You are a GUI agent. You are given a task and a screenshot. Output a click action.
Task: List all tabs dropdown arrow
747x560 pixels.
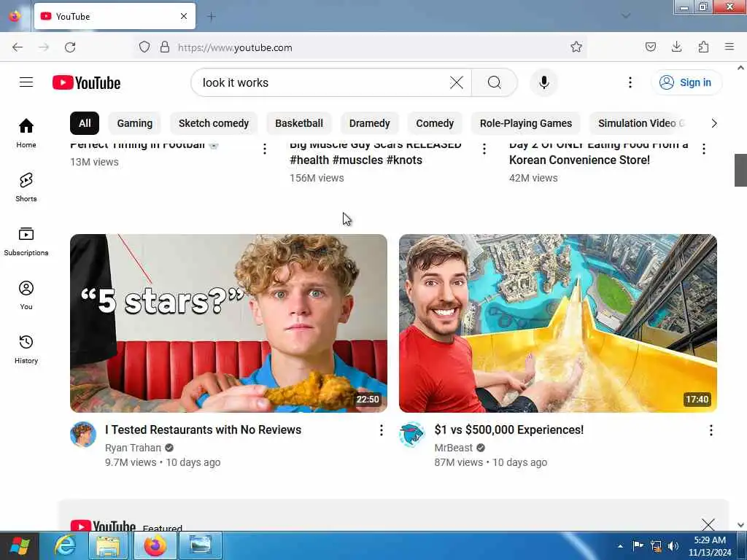tap(626, 16)
